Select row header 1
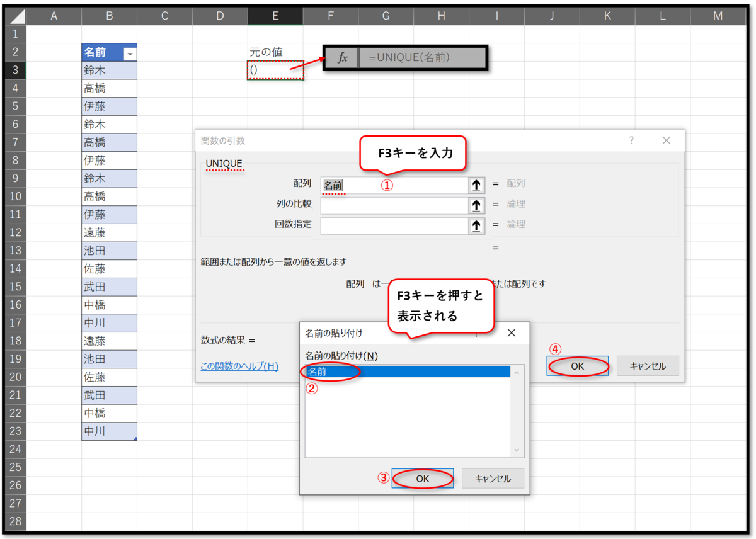The height and width of the screenshot is (539, 756). (x=14, y=33)
